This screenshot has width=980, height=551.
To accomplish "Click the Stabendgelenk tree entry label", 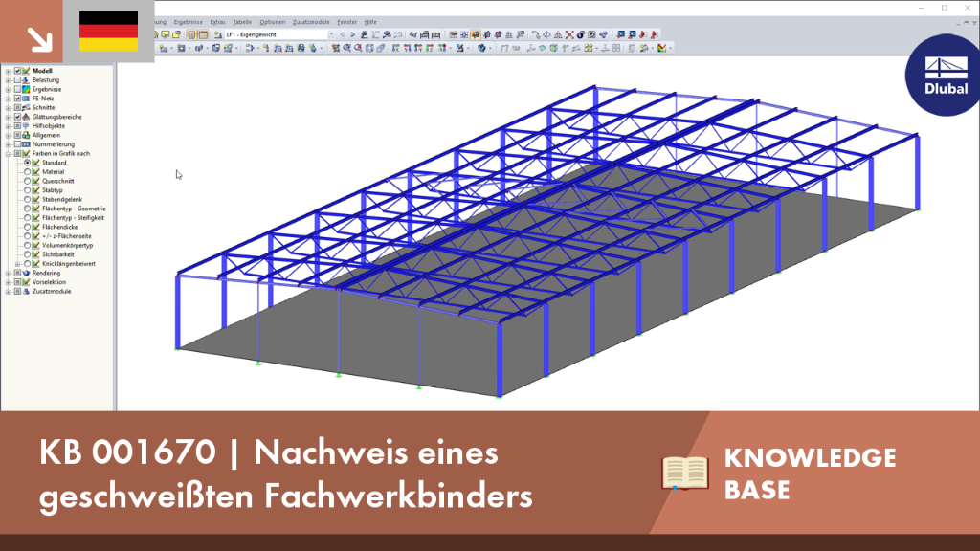I will click(x=62, y=199).
